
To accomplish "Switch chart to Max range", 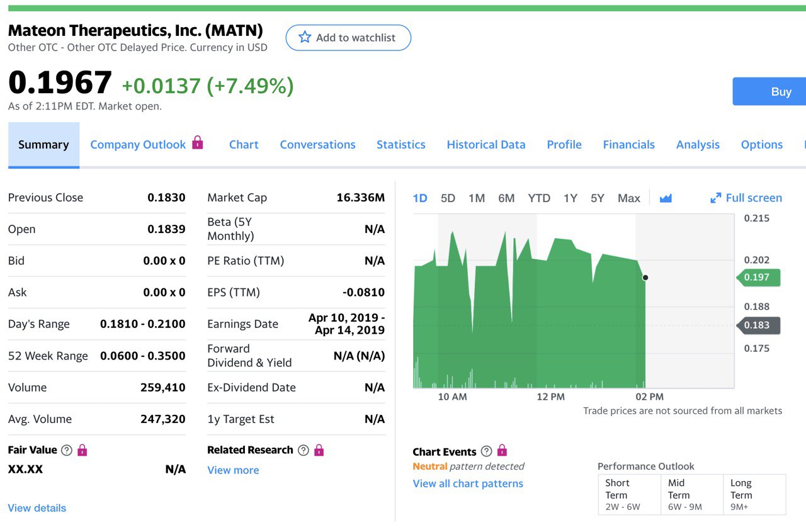I will coord(628,198).
